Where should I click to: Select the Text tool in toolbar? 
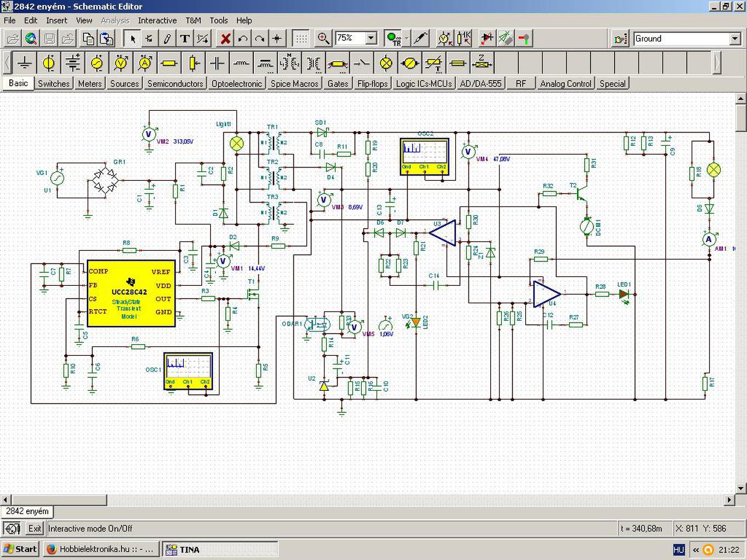(x=184, y=38)
